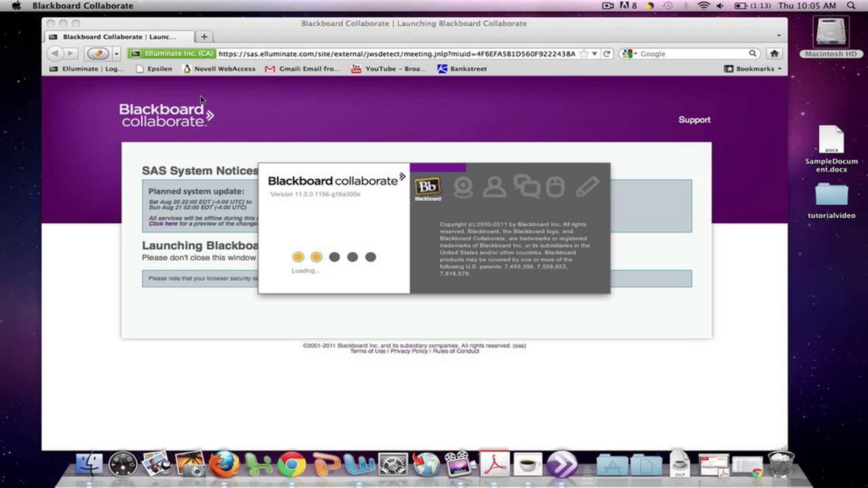
Task: Open a new tab with the plus button
Action: point(204,37)
